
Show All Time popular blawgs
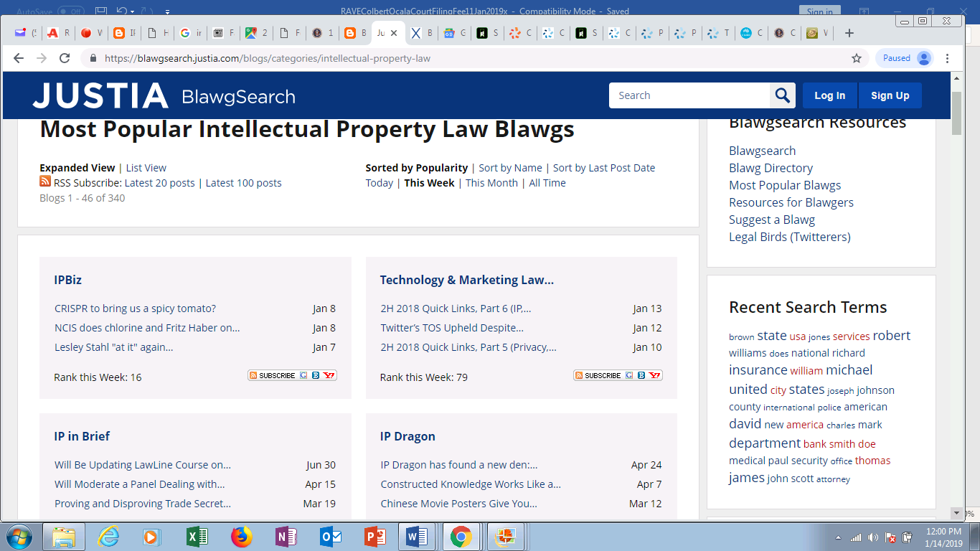coord(547,183)
